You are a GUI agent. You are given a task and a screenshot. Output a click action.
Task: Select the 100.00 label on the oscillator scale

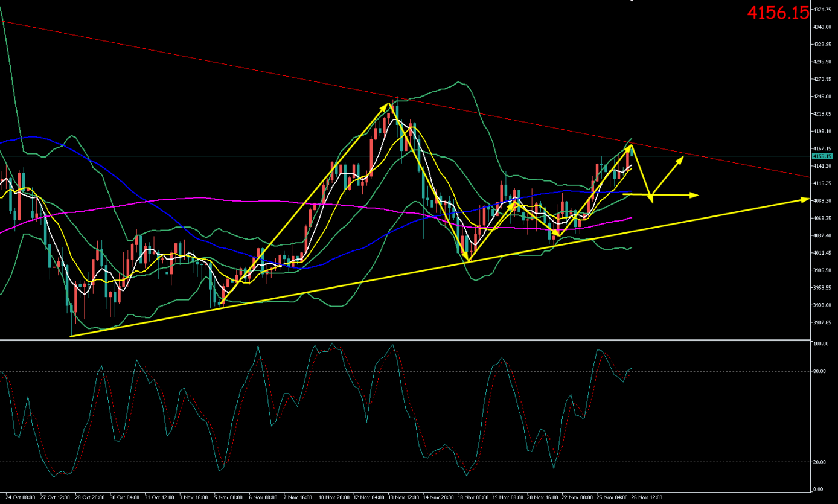point(820,344)
